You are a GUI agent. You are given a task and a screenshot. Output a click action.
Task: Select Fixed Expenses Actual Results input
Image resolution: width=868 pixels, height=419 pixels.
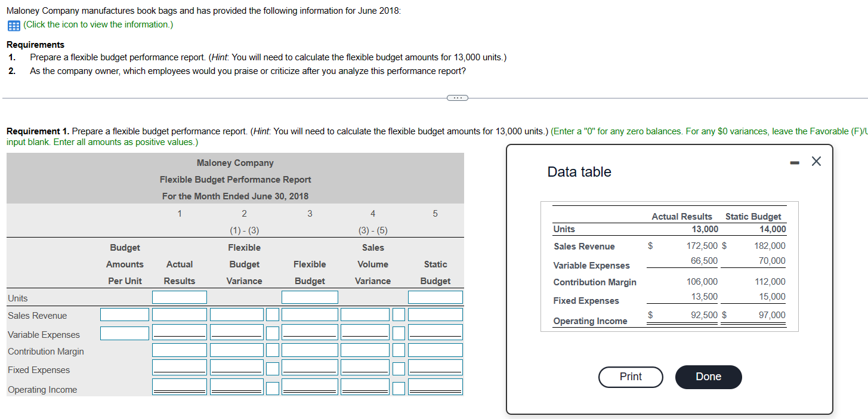pyautogui.click(x=180, y=368)
